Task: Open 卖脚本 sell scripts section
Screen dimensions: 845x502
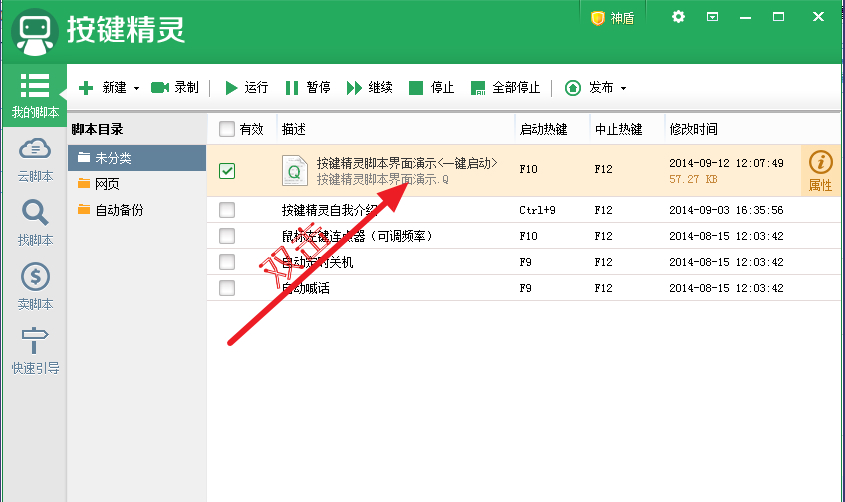Action: pyautogui.click(x=35, y=287)
